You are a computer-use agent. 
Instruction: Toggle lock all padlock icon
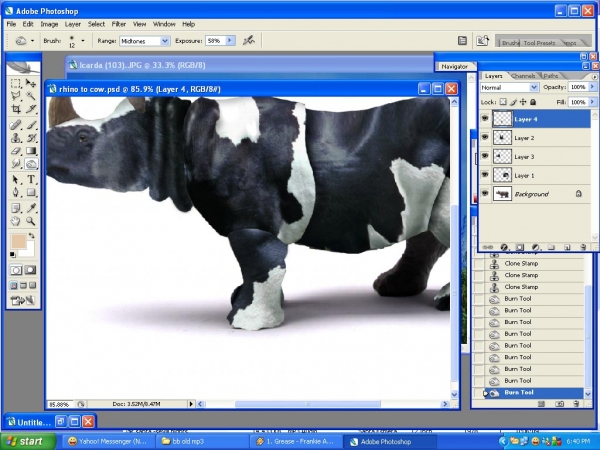click(x=533, y=102)
